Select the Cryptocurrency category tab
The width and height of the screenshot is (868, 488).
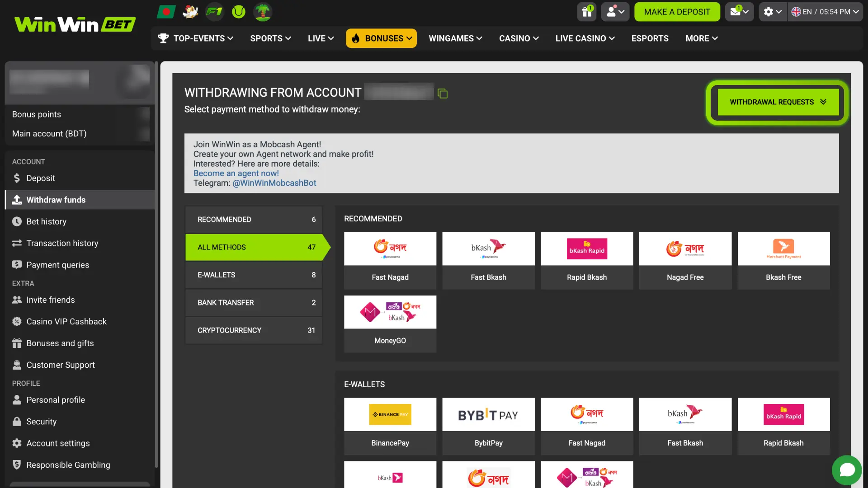[x=254, y=330]
